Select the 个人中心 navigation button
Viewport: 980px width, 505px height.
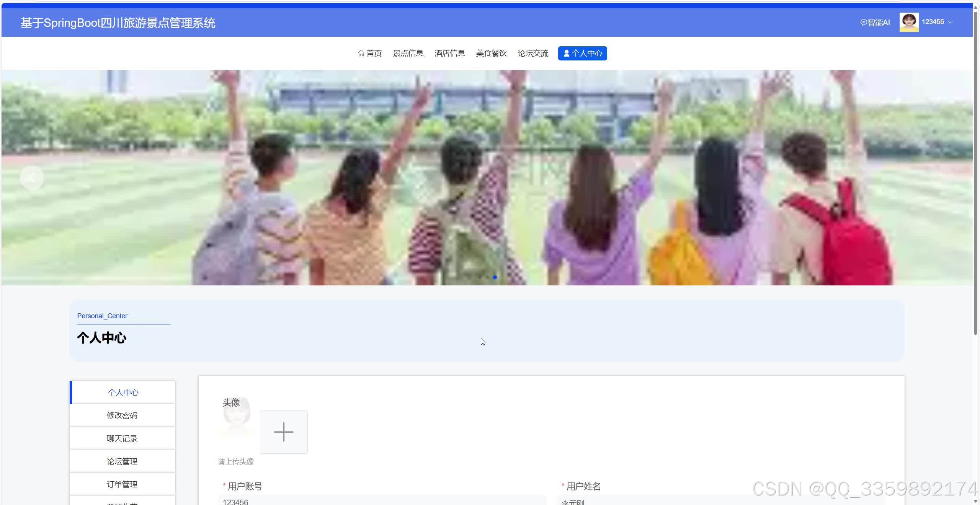coord(583,53)
